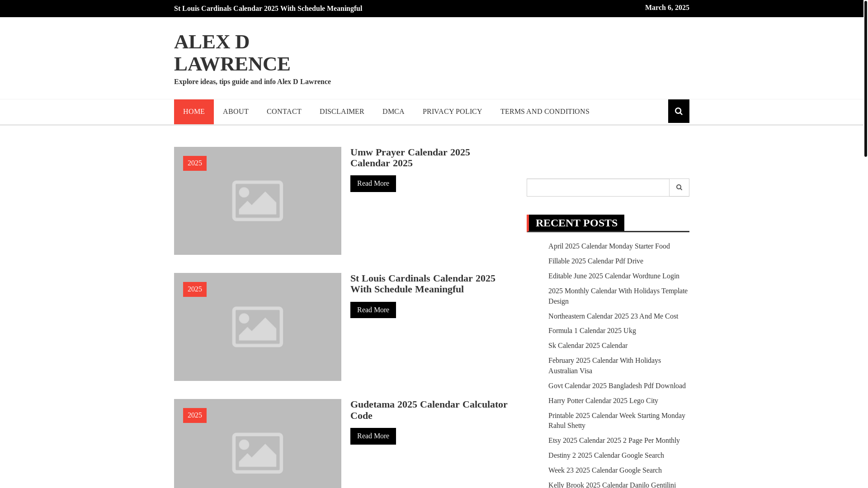Click 2025 tag on Gudetama thumbnail
868x488 pixels.
pos(195,415)
